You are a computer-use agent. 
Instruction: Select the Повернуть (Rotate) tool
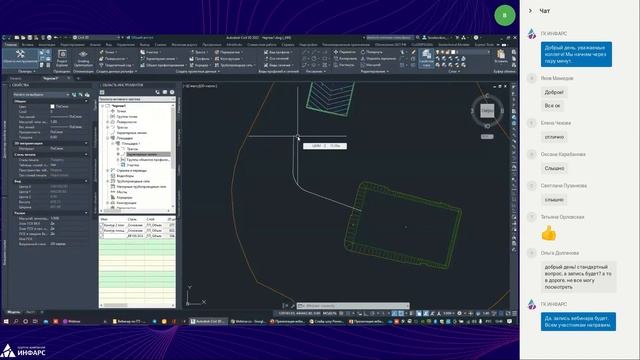372,52
